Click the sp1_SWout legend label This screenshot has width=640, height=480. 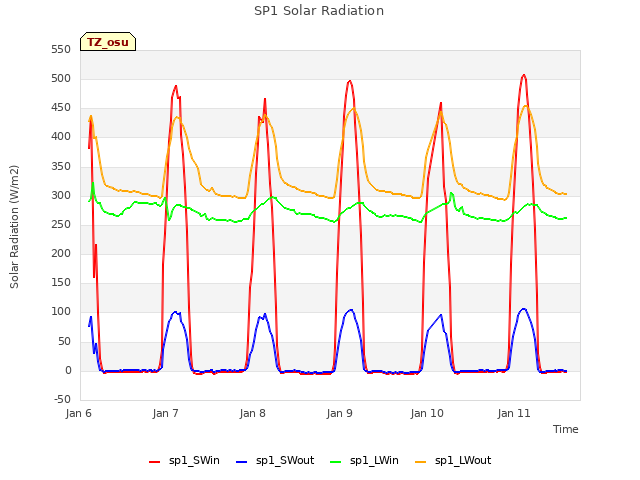[x=285, y=460]
